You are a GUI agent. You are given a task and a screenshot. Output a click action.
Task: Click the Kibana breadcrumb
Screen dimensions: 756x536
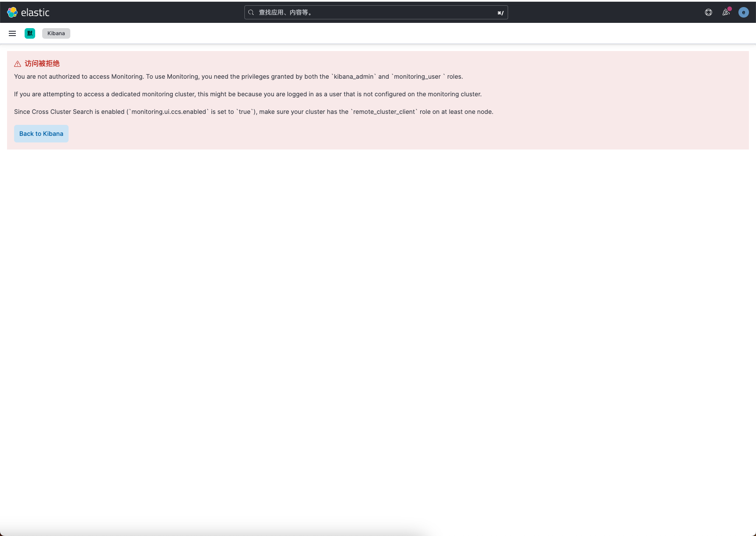pyautogui.click(x=56, y=33)
